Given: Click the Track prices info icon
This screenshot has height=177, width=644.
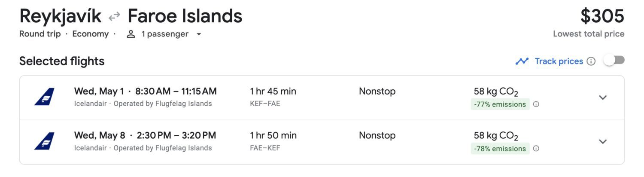Looking at the screenshot, I should pyautogui.click(x=591, y=61).
